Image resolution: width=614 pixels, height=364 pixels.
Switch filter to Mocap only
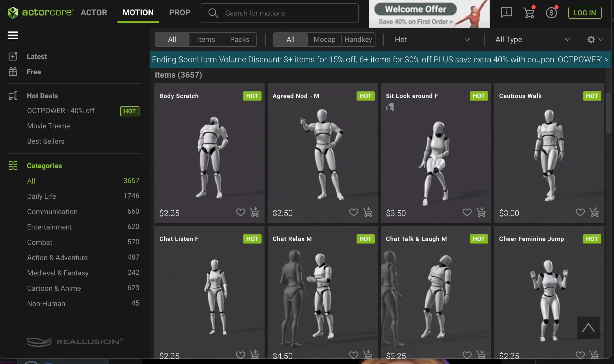(324, 39)
